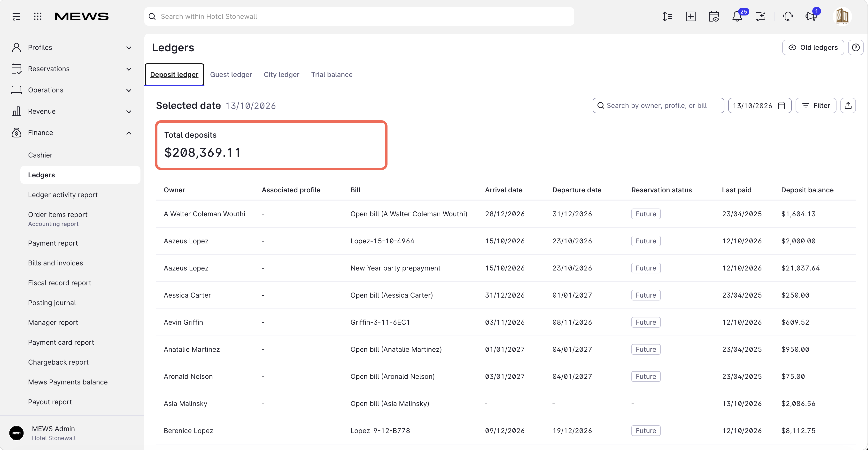Select the Deposit ledger tab
Screen dimensions: 868x450
[174, 75]
